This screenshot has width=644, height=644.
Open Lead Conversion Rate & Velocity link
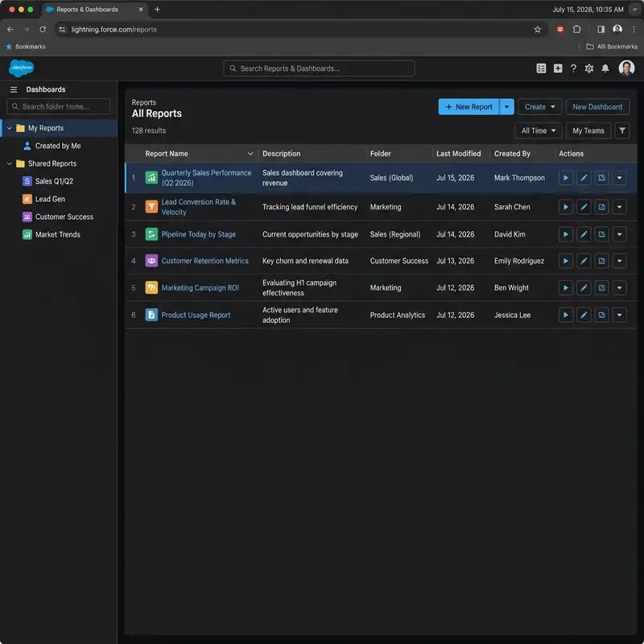click(198, 207)
